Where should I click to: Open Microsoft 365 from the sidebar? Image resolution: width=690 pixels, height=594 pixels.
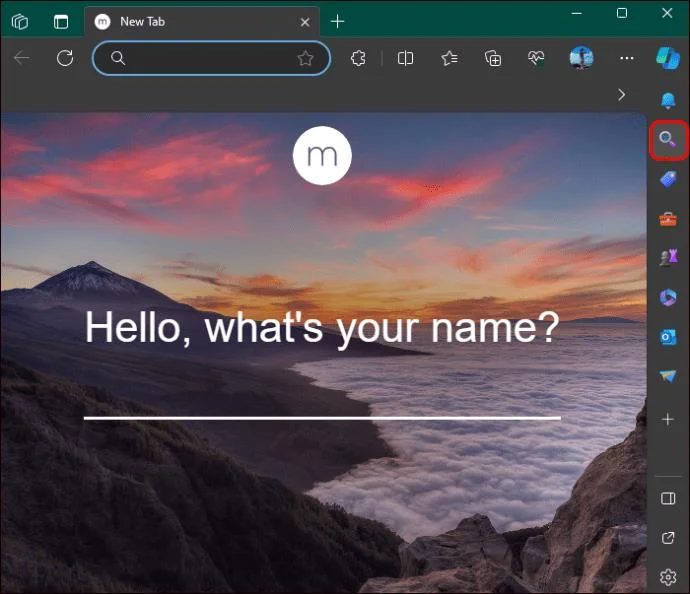667,297
